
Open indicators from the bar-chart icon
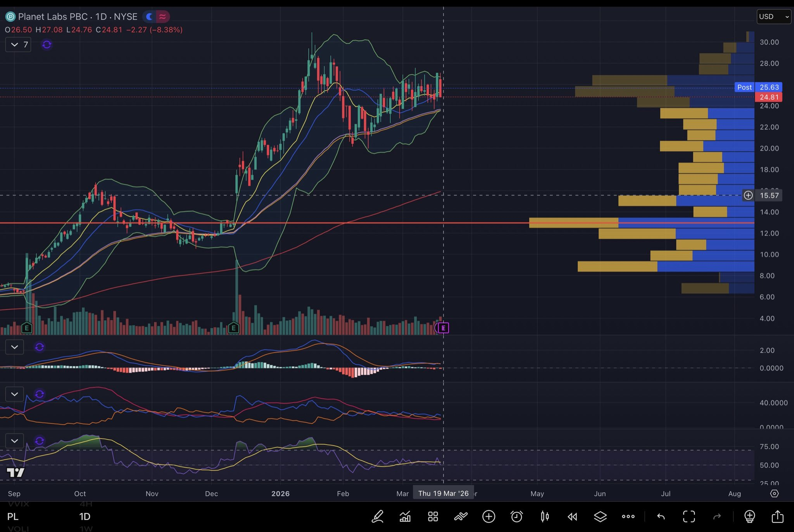[x=405, y=516]
